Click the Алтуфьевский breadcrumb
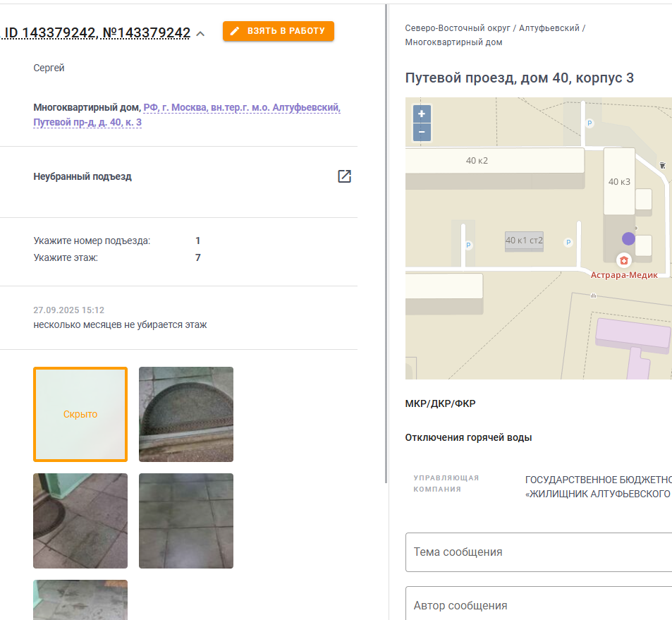The width and height of the screenshot is (672, 620). click(549, 28)
